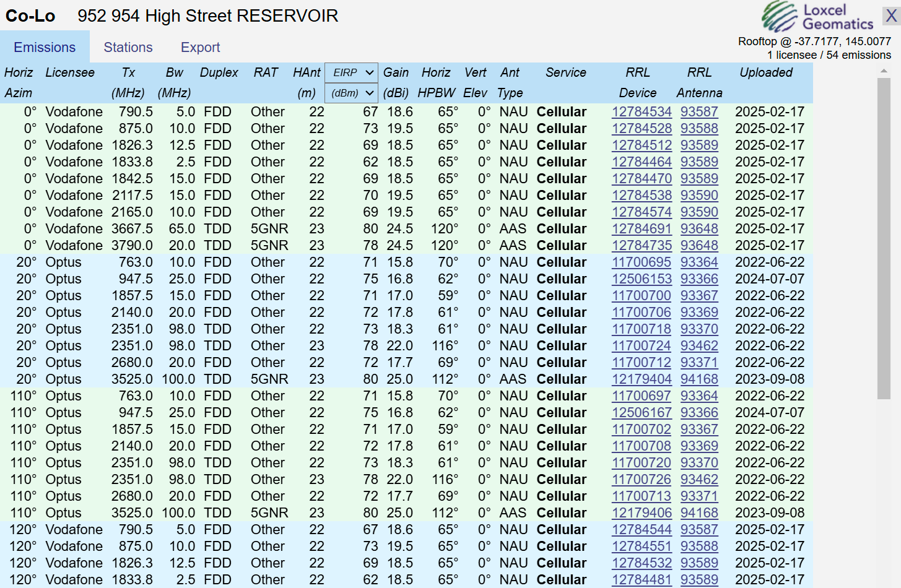Click the Bw (MHz) column header

(x=174, y=82)
